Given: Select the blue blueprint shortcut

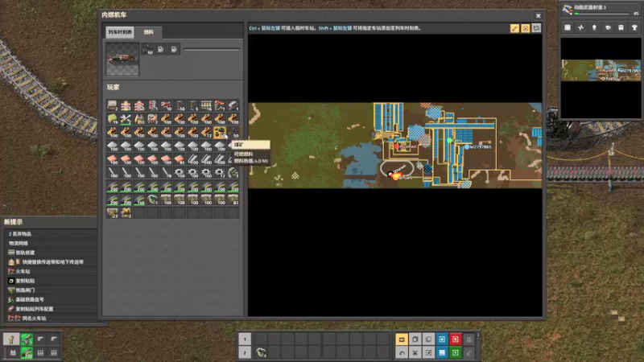Looking at the screenshot, I should click(442, 339).
